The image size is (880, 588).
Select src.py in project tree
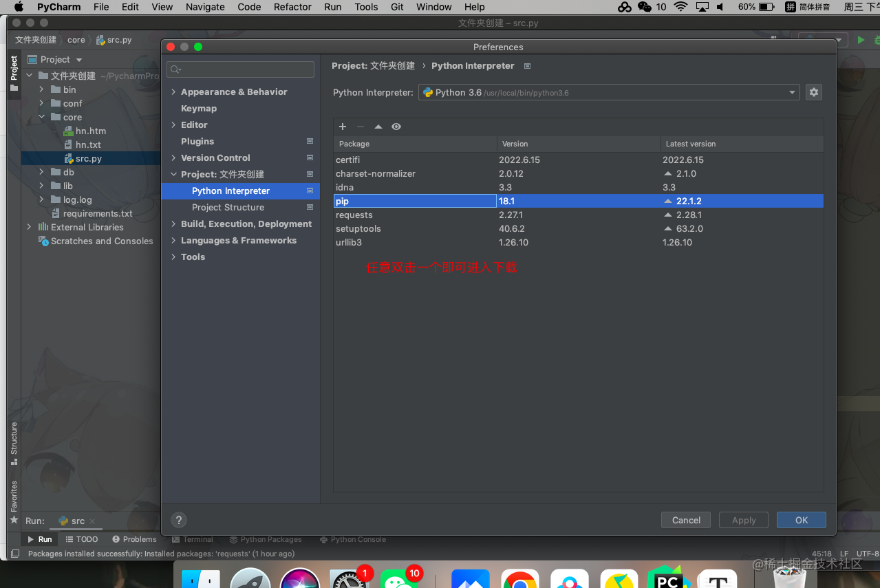89,158
